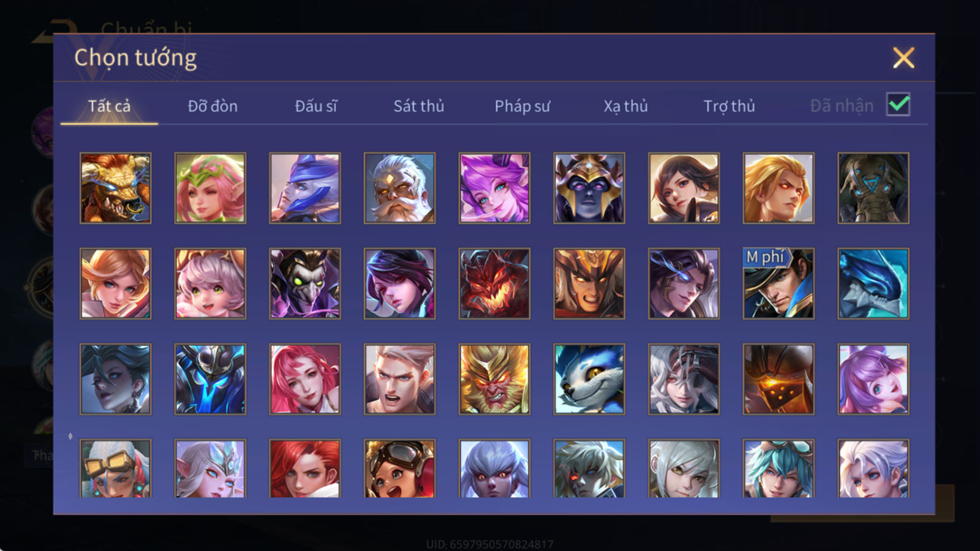The width and height of the screenshot is (980, 551).
Task: Switch to the 'Đỡ đòn' tab
Action: pyautogui.click(x=213, y=106)
